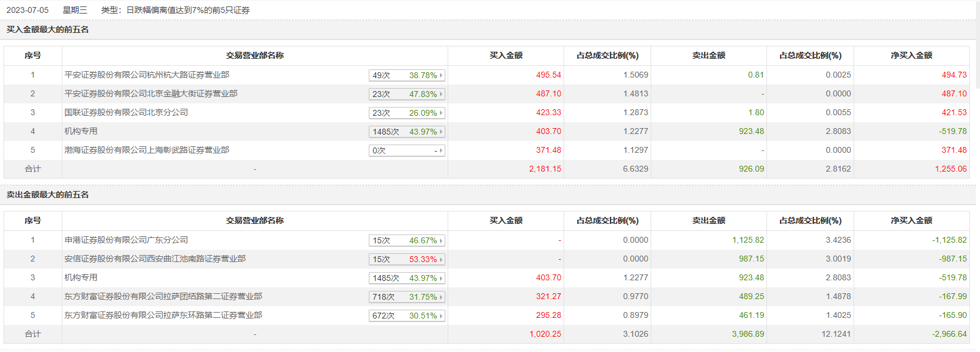Open 安信证券西安曲江池南路营业部 link
This screenshot has height=352, width=980.
tap(155, 259)
